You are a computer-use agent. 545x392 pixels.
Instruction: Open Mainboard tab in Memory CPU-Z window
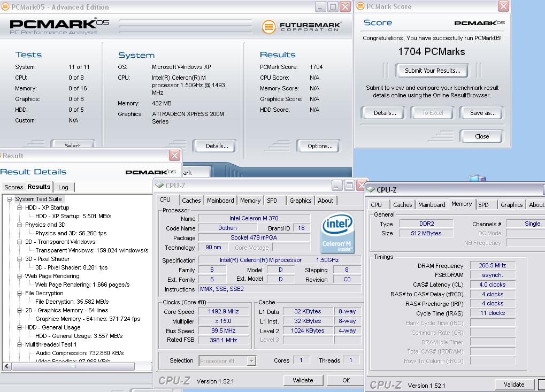(432, 205)
